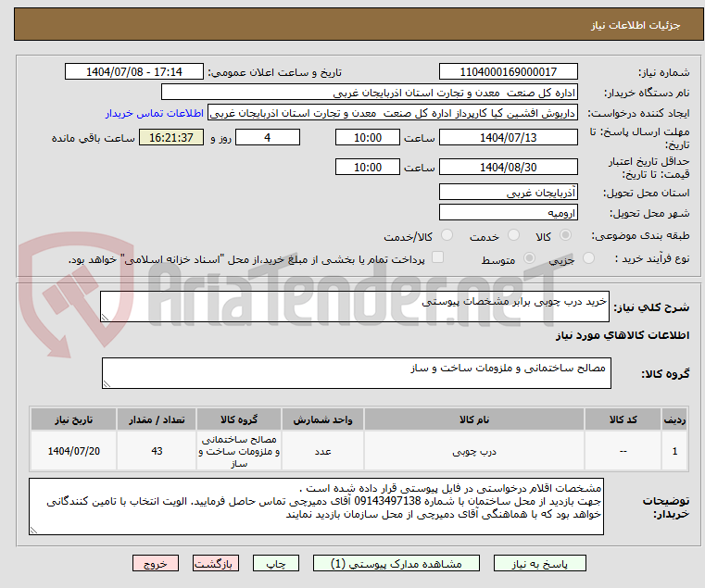Click the price validity date 1404/08/30
Image resolution: width=705 pixels, height=588 pixels.
pos(508,168)
